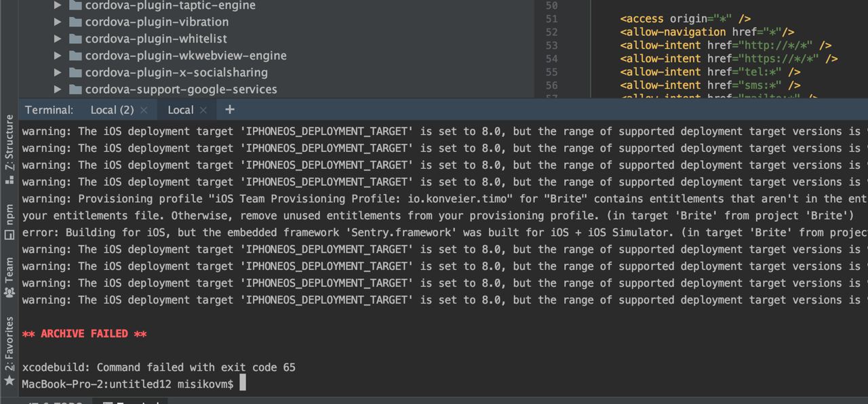Screen dimensions: 868x404
Task: Open a new terminal session tab
Action: 230,109
